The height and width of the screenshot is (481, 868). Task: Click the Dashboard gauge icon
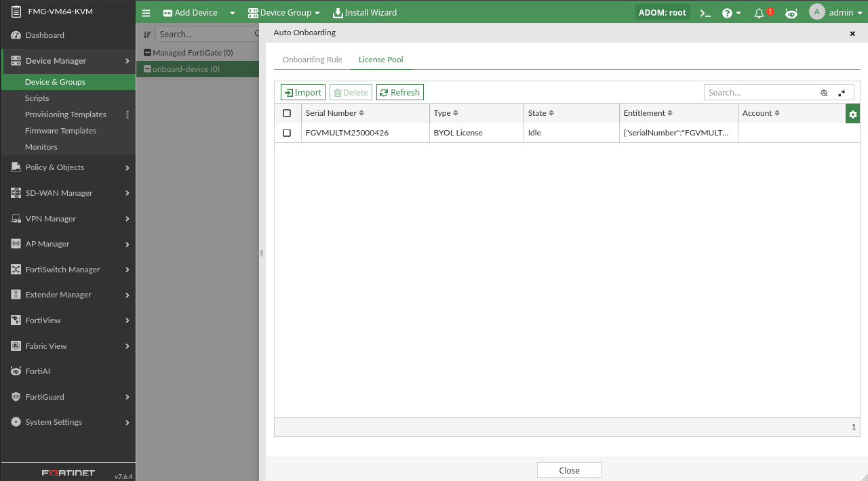16,35
